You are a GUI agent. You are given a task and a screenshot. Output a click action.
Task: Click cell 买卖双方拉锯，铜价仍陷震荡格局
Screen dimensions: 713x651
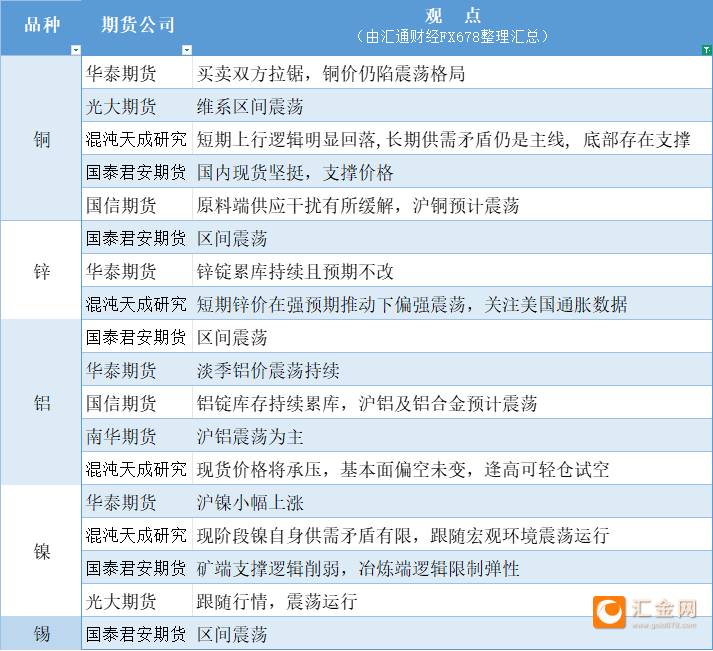452,72
